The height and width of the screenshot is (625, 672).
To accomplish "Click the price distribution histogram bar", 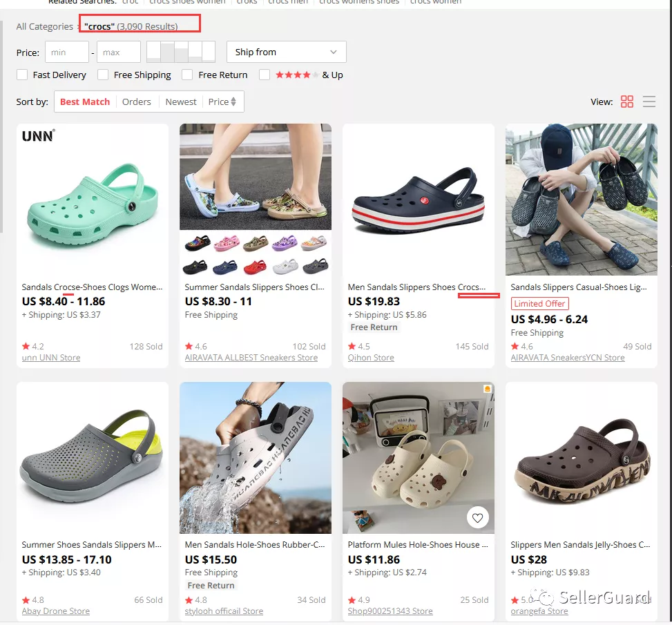I will point(181,52).
